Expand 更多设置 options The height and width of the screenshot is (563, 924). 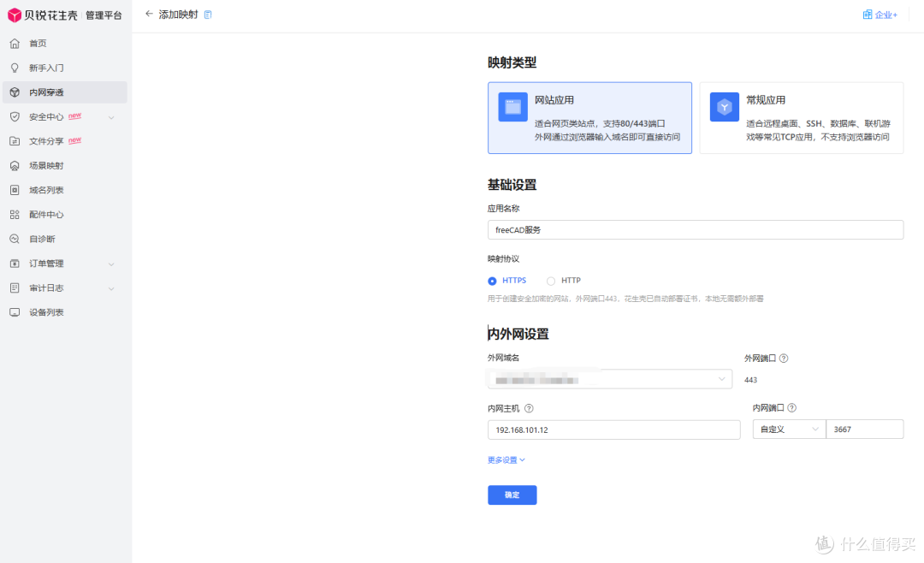pyautogui.click(x=506, y=459)
